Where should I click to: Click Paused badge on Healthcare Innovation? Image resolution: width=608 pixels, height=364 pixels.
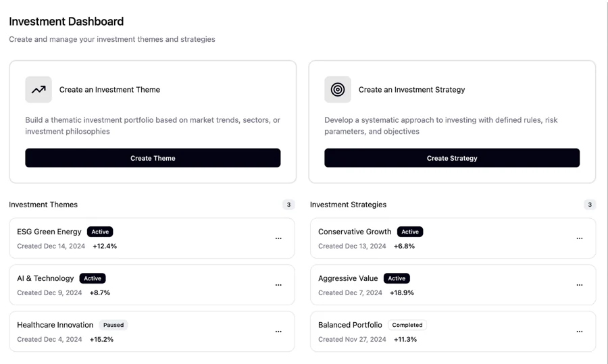(113, 325)
